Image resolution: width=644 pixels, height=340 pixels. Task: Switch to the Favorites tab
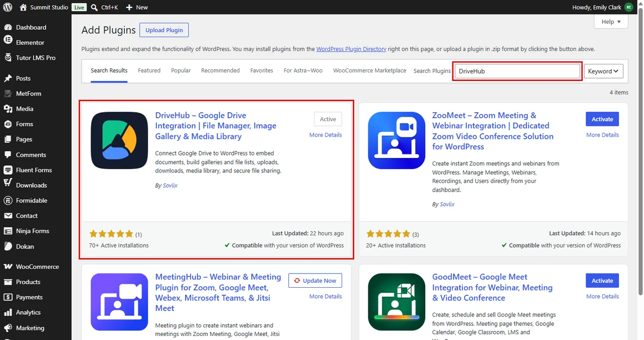(262, 70)
